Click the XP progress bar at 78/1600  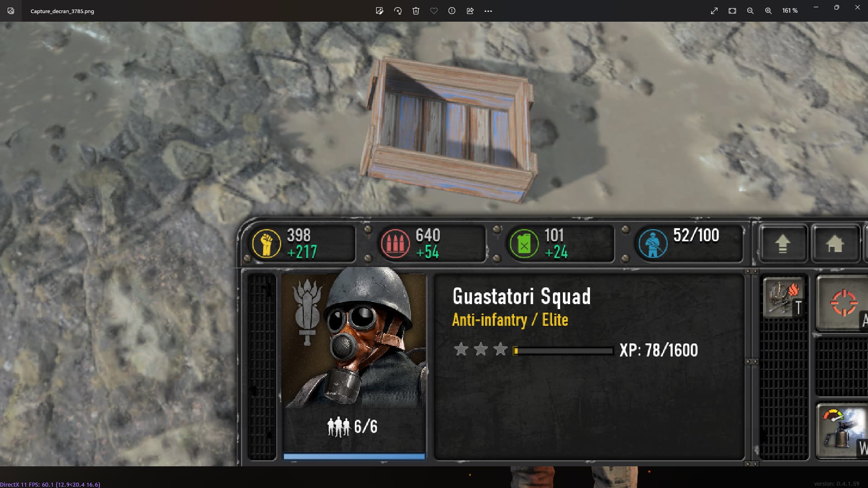563,351
